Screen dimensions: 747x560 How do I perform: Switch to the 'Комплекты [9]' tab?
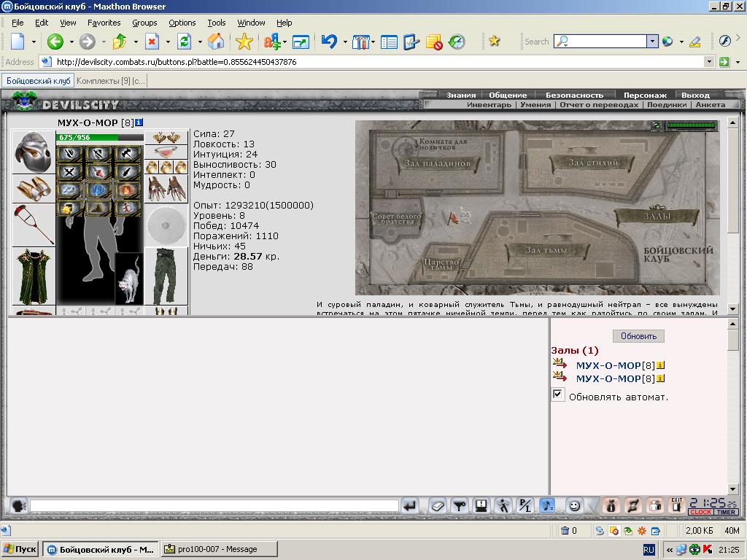click(x=111, y=81)
